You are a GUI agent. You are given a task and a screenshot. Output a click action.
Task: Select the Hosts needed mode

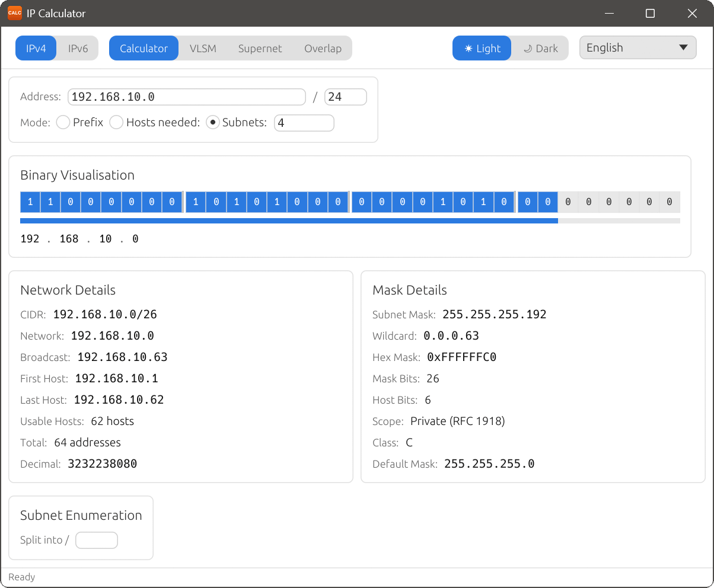(x=116, y=122)
